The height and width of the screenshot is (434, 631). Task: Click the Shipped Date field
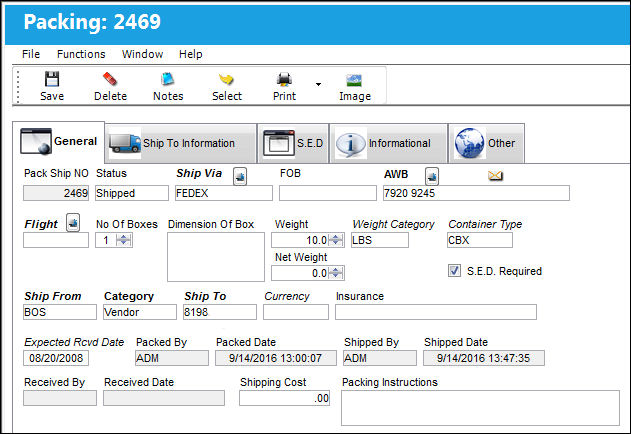tap(484, 358)
